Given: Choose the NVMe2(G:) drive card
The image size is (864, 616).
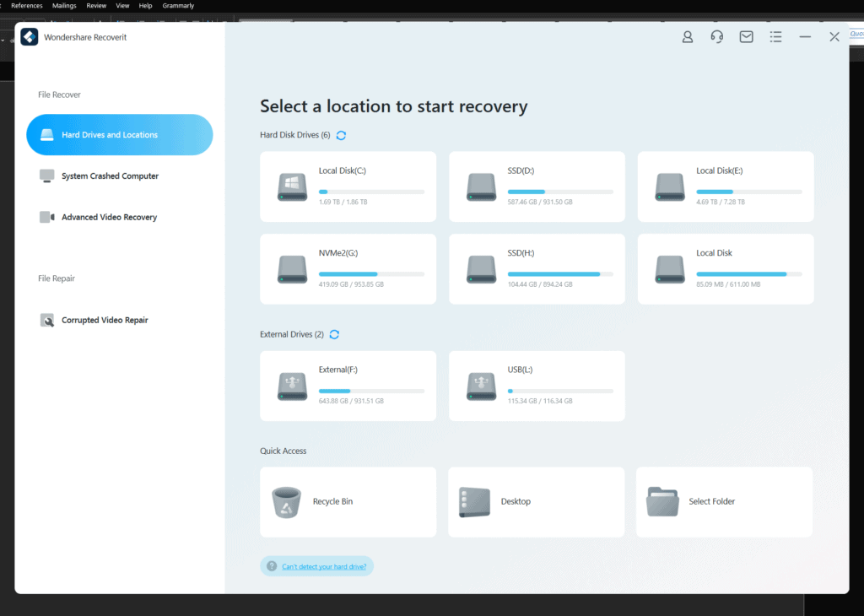Looking at the screenshot, I should pyautogui.click(x=348, y=269).
